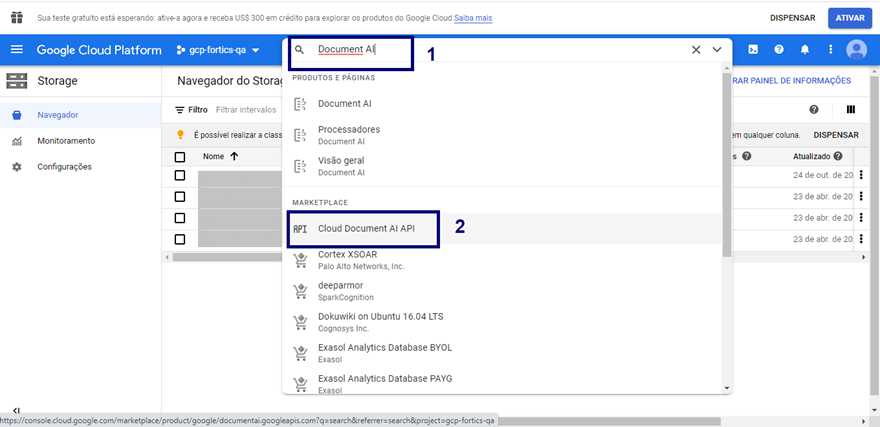The height and width of the screenshot is (427, 880).
Task: Click the Atualizado column header
Action: pos(812,157)
